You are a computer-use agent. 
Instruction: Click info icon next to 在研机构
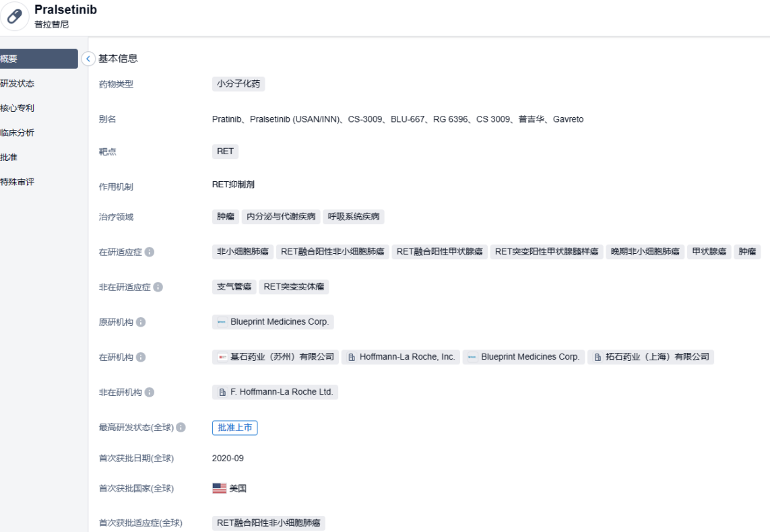tap(141, 357)
